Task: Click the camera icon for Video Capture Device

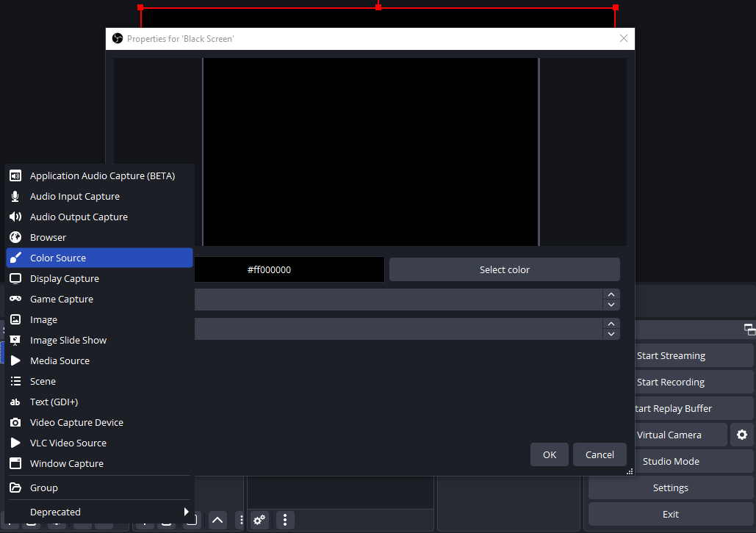Action: (15, 422)
